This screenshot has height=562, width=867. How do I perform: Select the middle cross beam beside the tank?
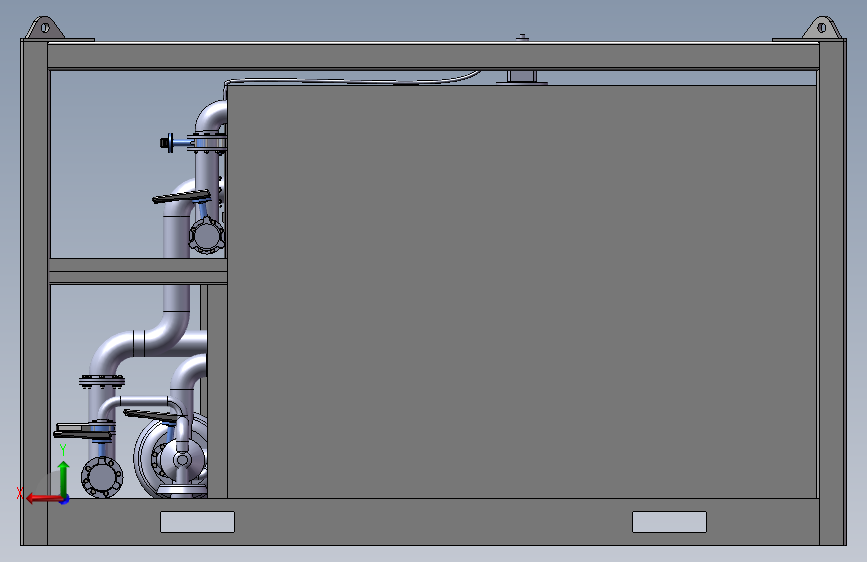[138, 271]
